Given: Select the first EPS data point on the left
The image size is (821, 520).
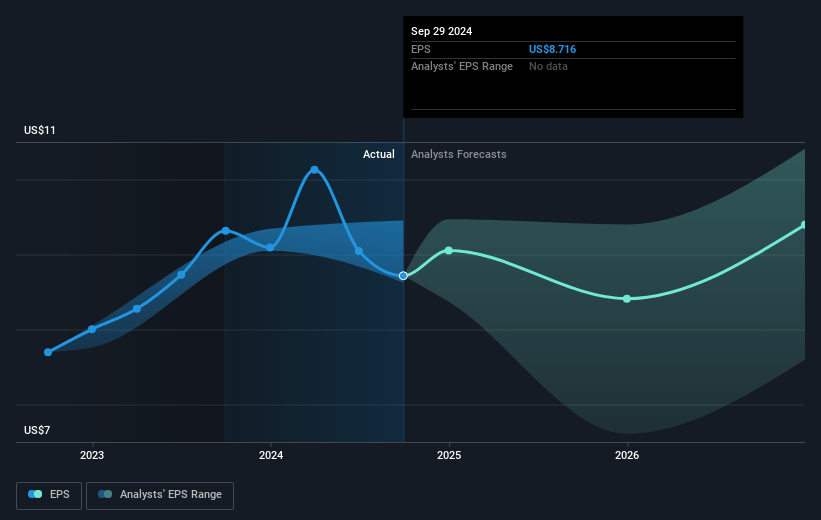Looking at the screenshot, I should [48, 352].
